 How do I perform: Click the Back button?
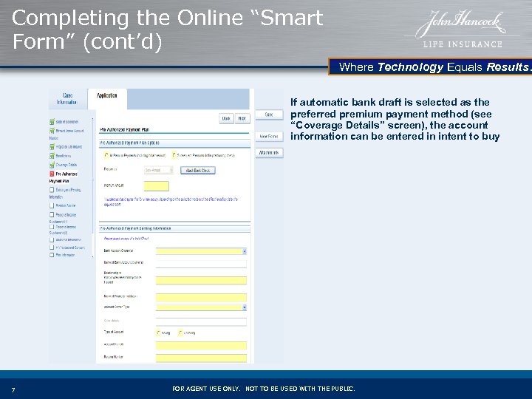click(x=226, y=118)
